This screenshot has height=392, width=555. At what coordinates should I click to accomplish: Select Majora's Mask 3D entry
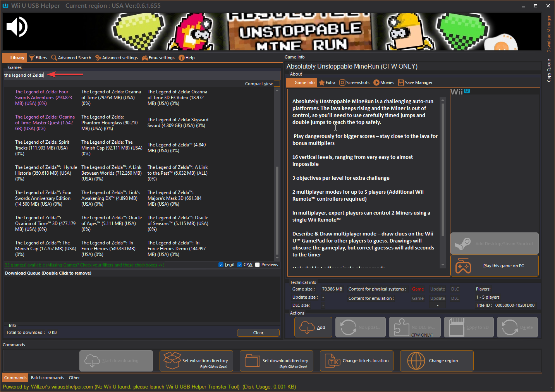coord(175,198)
